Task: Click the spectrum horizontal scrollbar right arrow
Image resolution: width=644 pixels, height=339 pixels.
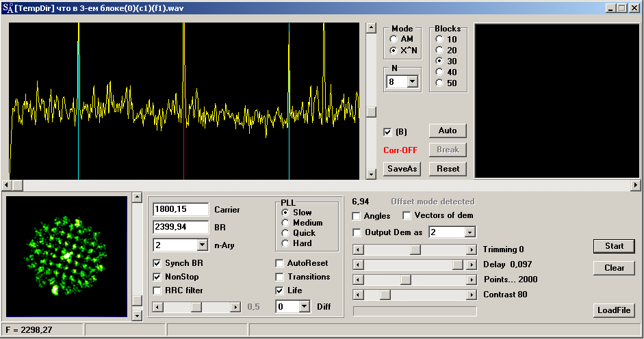Action: [x=635, y=185]
